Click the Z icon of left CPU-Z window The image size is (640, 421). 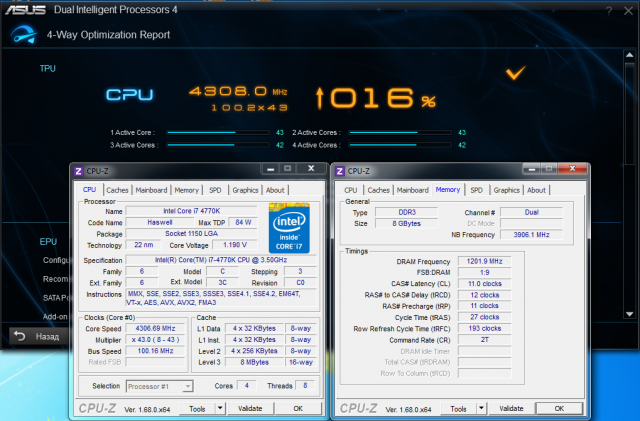79,171
